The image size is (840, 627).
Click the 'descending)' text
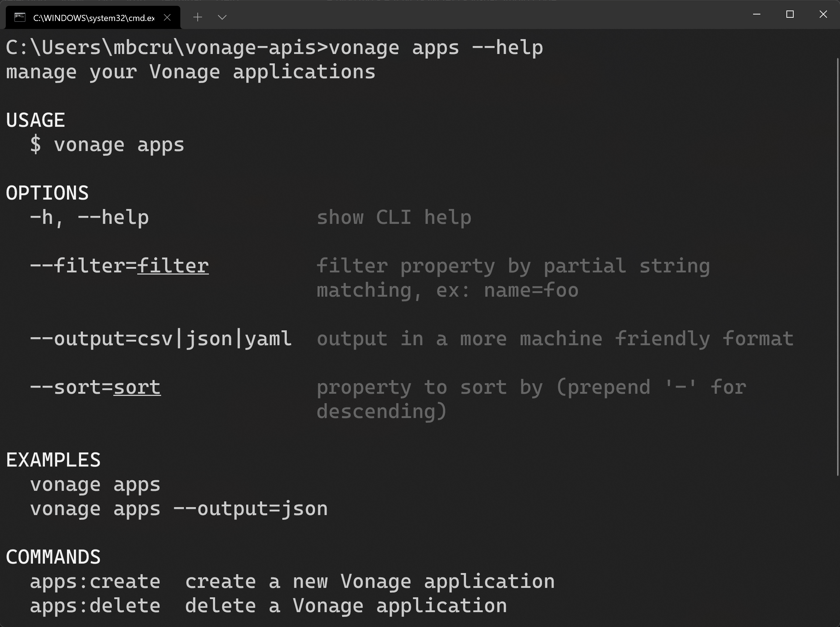(x=382, y=412)
